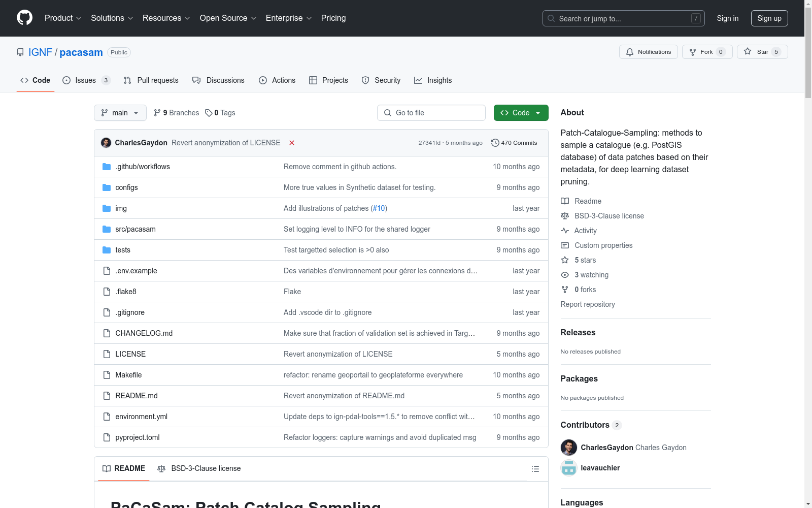Click the book icon beside Readme in About
This screenshot has width=812, height=508.
[565, 201]
